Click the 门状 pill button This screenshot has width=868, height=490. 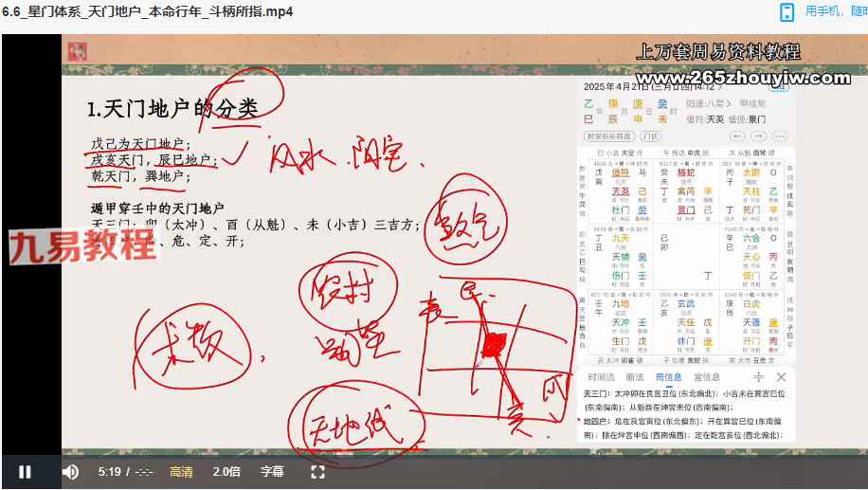pyautogui.click(x=651, y=136)
